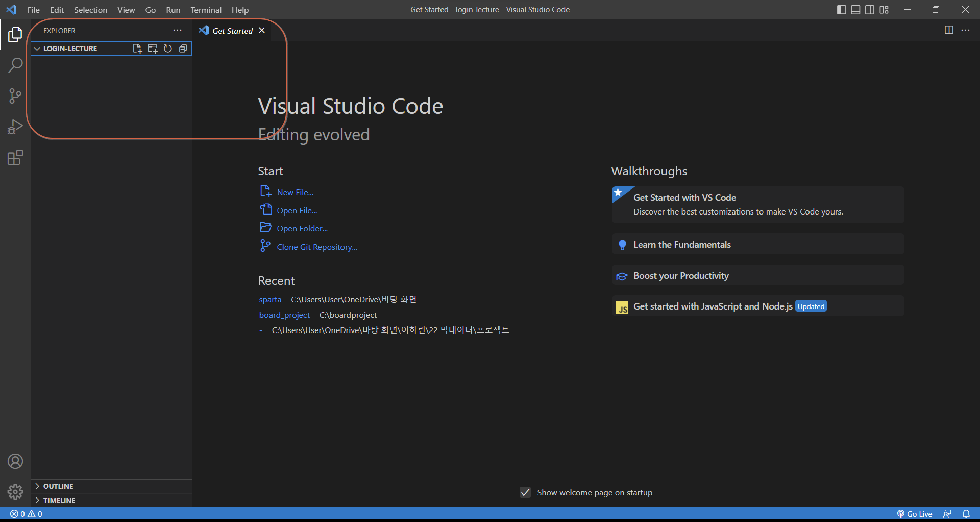
Task: Open the Search view icon
Action: [15, 65]
